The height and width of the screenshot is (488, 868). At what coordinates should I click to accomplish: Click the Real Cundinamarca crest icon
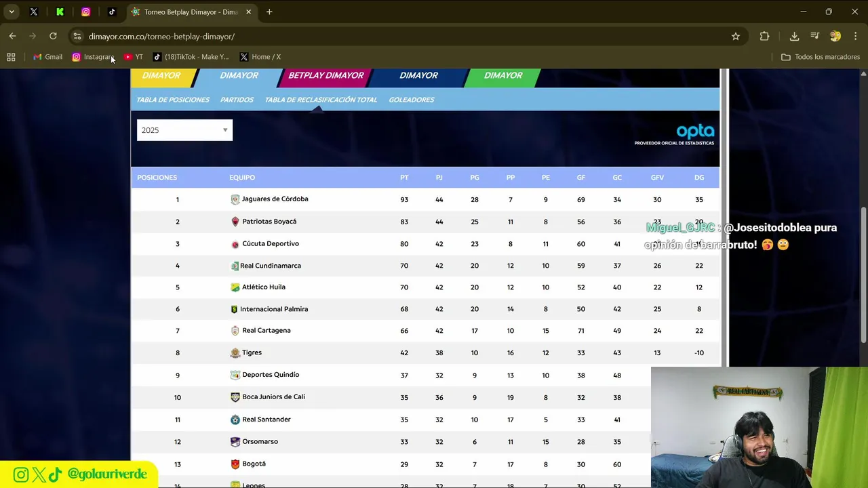[x=235, y=266]
